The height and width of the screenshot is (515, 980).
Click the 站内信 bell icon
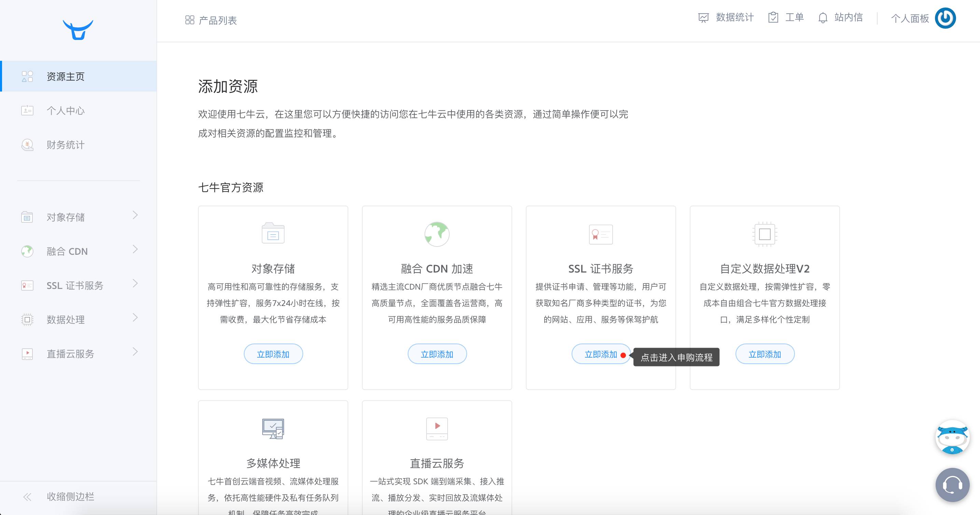823,18
